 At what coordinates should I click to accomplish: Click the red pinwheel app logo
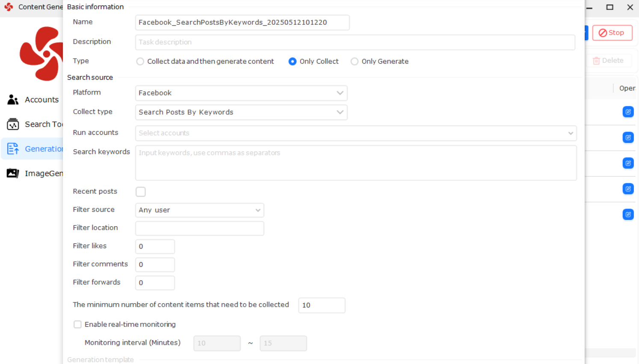tap(41, 54)
